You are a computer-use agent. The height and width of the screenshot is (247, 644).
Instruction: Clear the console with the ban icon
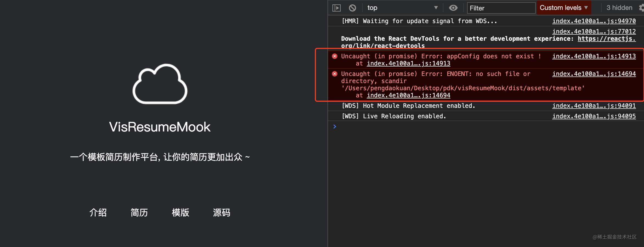(352, 8)
